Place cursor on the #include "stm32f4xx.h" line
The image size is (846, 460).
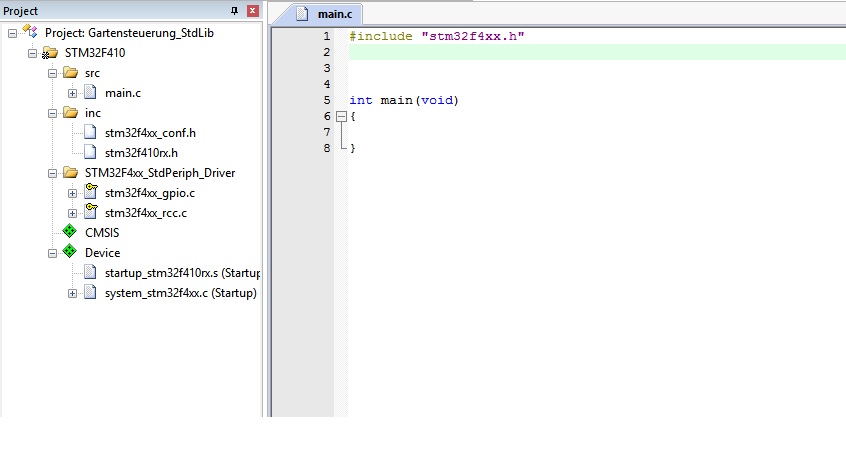click(x=436, y=36)
